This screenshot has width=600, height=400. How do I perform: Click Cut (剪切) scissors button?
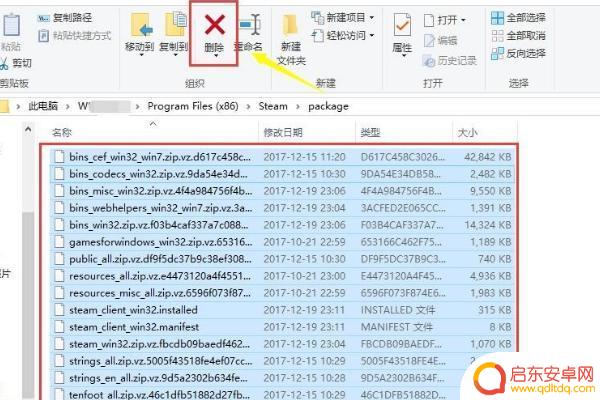pos(16,63)
